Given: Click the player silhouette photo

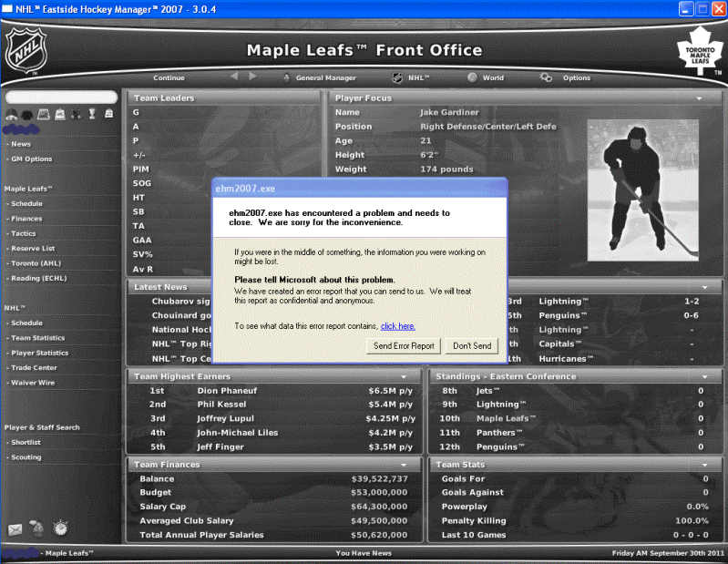Looking at the screenshot, I should pos(643,190).
